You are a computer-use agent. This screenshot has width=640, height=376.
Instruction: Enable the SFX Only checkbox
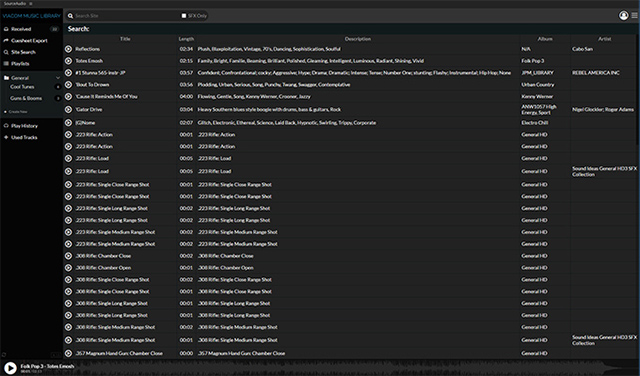pyautogui.click(x=184, y=16)
